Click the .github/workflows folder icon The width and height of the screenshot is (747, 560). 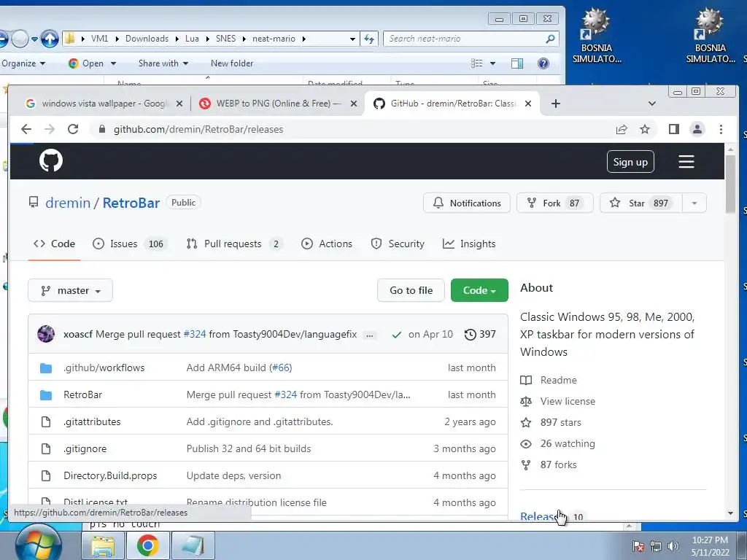coord(46,367)
